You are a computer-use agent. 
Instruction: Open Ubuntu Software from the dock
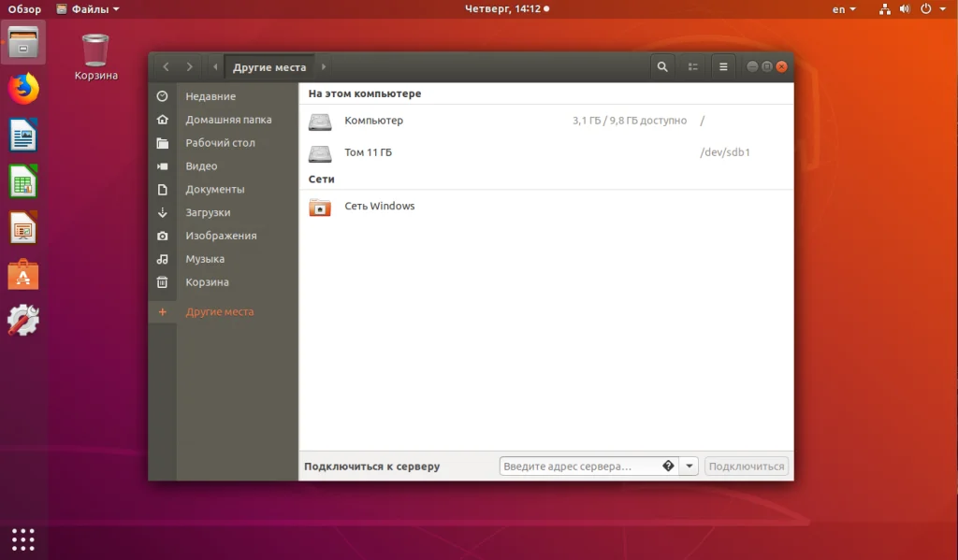click(23, 274)
